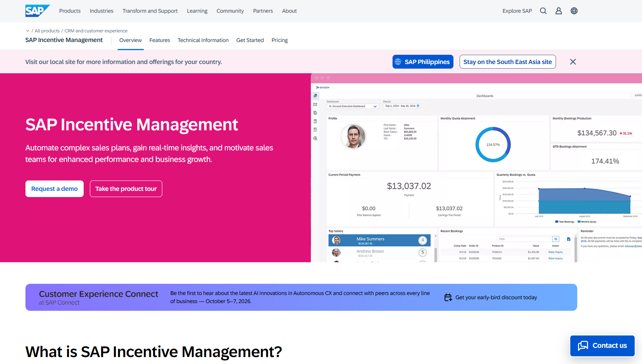Dismiss the local site banner with X
Image resolution: width=642 pixels, height=364 pixels.
pos(573,62)
